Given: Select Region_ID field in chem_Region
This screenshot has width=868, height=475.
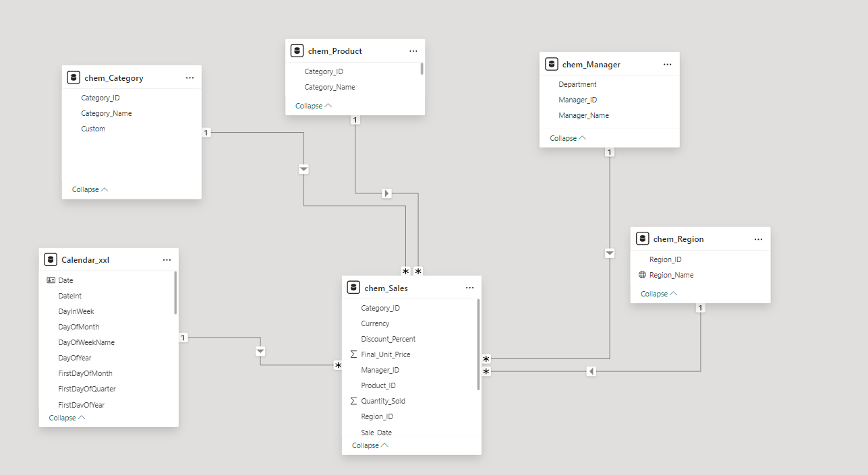Looking at the screenshot, I should pos(665,259).
